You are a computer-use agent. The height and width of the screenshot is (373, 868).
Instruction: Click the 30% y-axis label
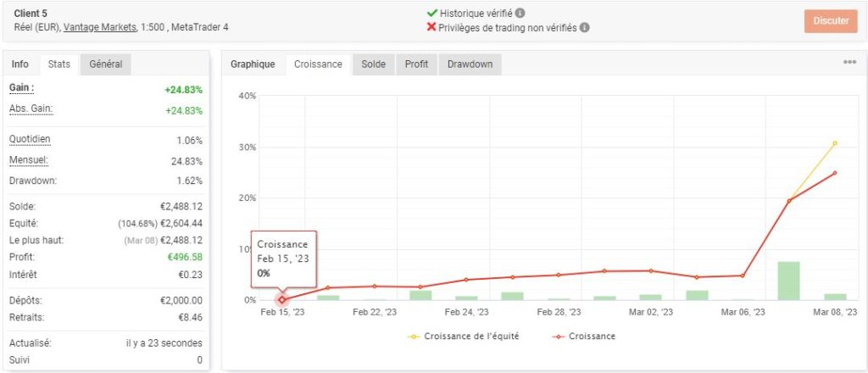(248, 148)
